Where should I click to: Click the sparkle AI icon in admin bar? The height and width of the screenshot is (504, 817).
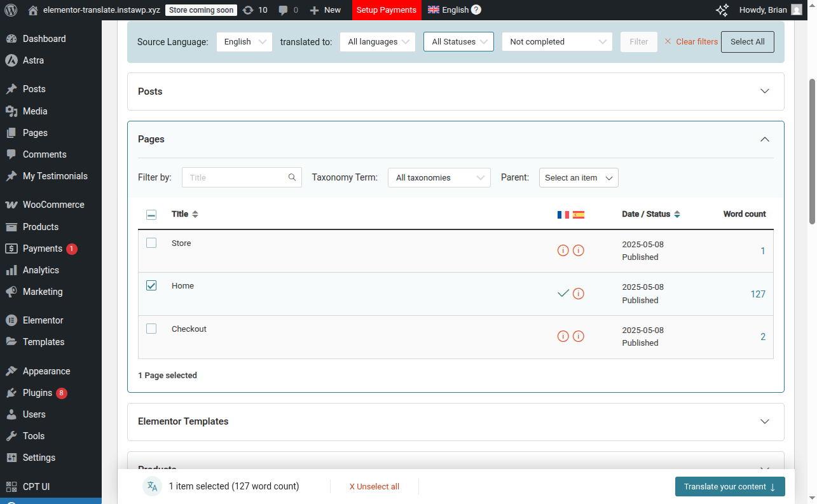coord(722,10)
